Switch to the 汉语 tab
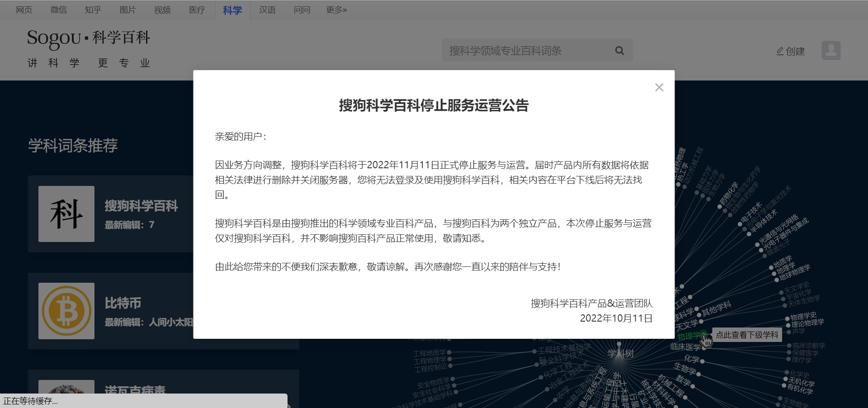The image size is (868, 408). [267, 9]
